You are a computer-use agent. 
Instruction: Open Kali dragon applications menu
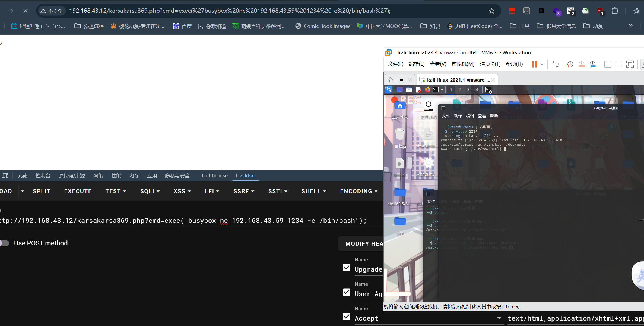point(388,90)
